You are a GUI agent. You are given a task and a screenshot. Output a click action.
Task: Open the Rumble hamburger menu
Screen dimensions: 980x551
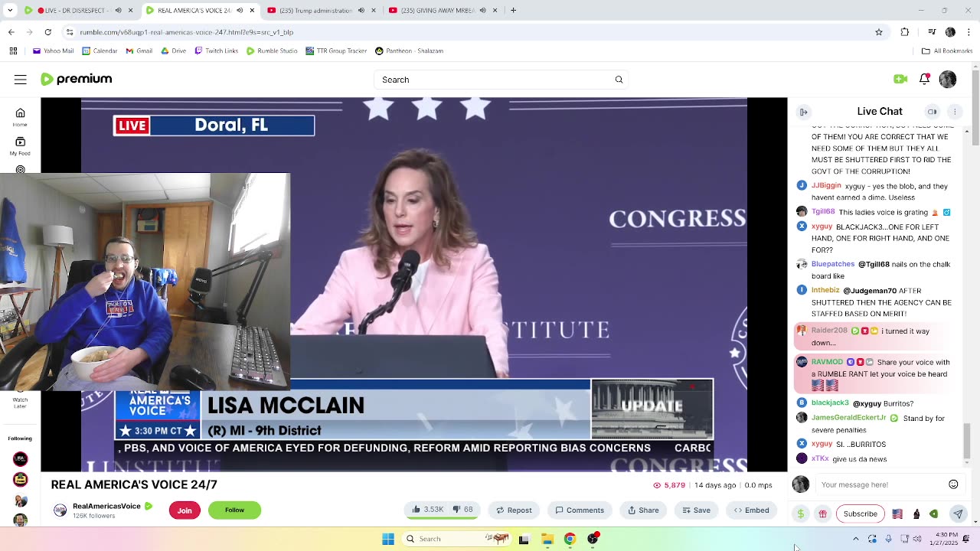[x=21, y=80]
